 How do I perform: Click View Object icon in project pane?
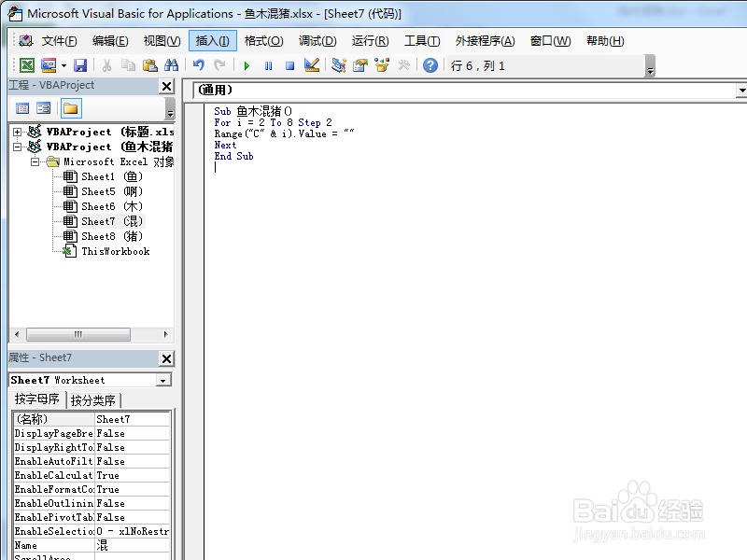(43, 108)
